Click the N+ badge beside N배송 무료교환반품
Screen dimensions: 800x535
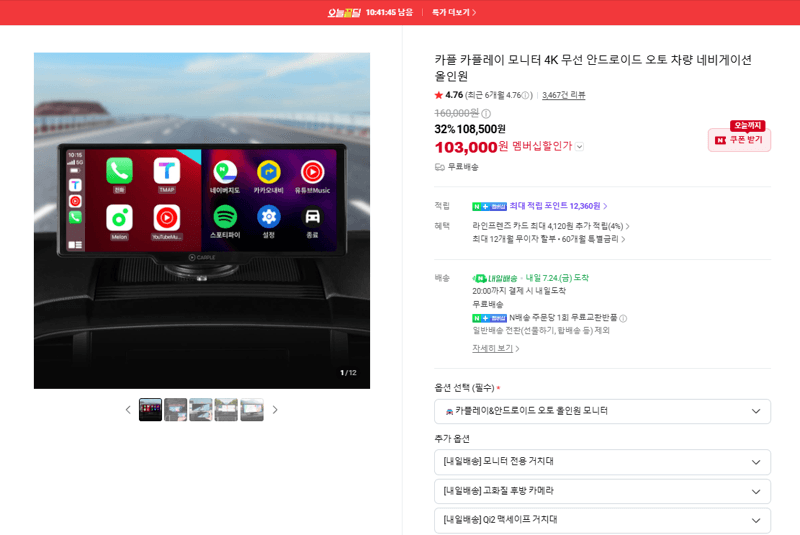pyautogui.click(x=489, y=318)
